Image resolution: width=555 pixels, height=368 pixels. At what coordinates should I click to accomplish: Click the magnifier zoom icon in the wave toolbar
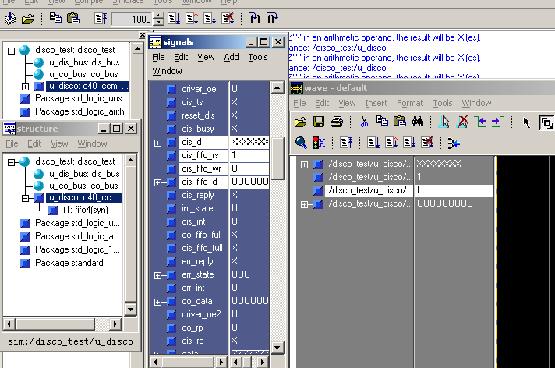pos(301,143)
